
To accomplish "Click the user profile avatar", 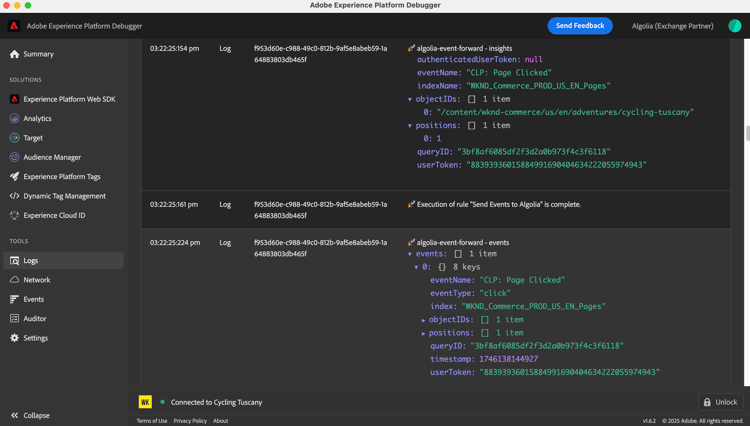I will (734, 26).
